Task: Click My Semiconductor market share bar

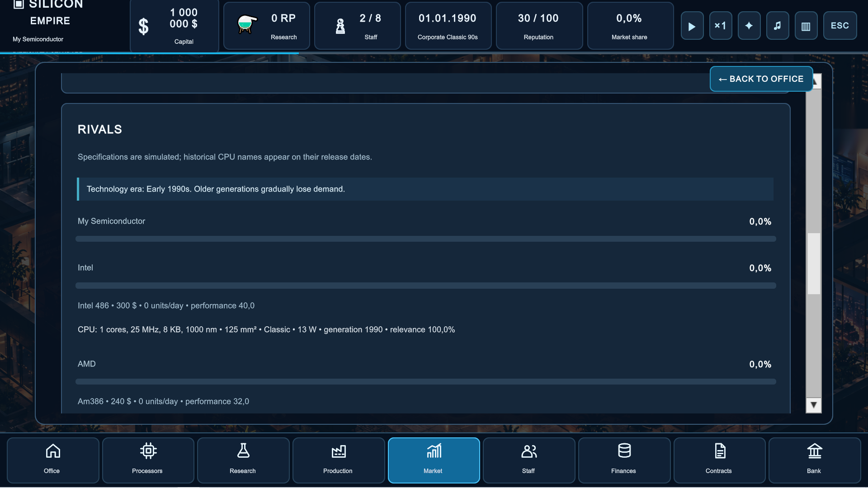Action: pos(425,239)
